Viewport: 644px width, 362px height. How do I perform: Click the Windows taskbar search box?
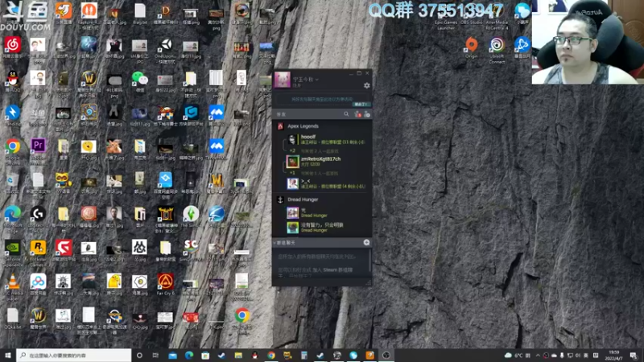coord(74,356)
